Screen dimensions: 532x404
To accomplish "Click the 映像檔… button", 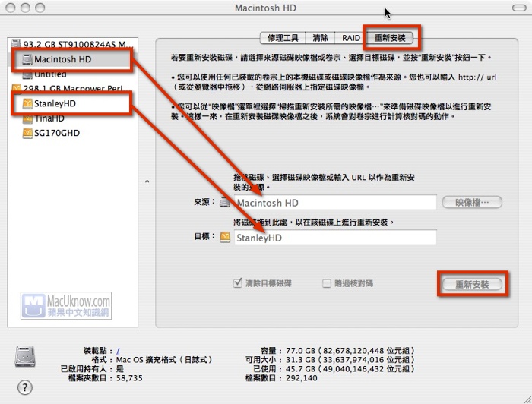I will [472, 202].
